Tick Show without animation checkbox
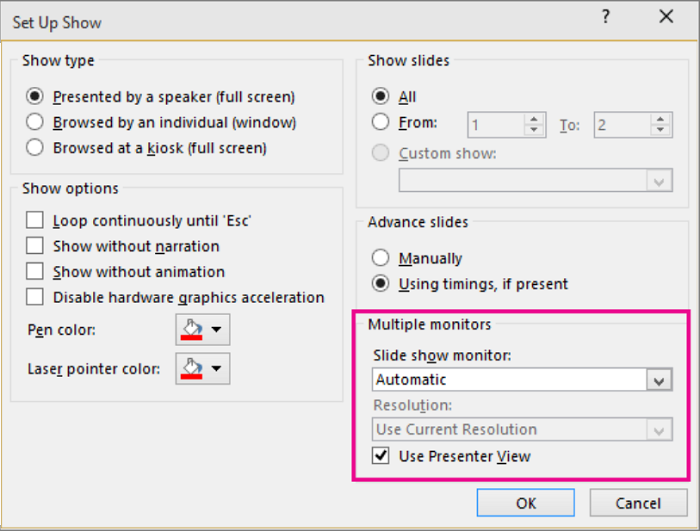The image size is (700, 531). (35, 272)
